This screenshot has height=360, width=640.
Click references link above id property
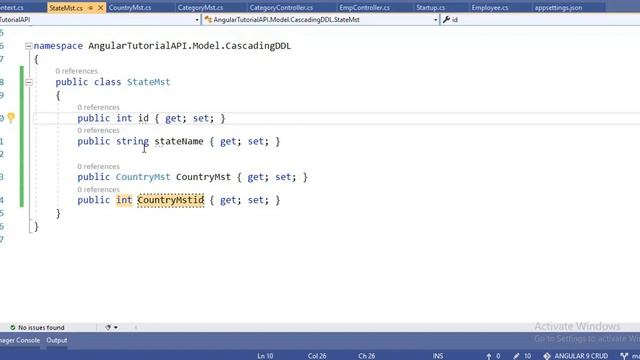pos(98,107)
